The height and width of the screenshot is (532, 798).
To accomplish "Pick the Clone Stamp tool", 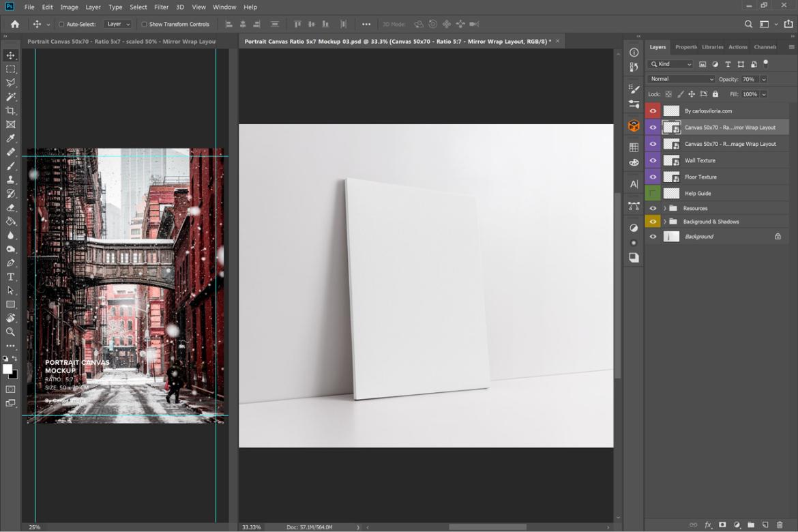I will 10,179.
